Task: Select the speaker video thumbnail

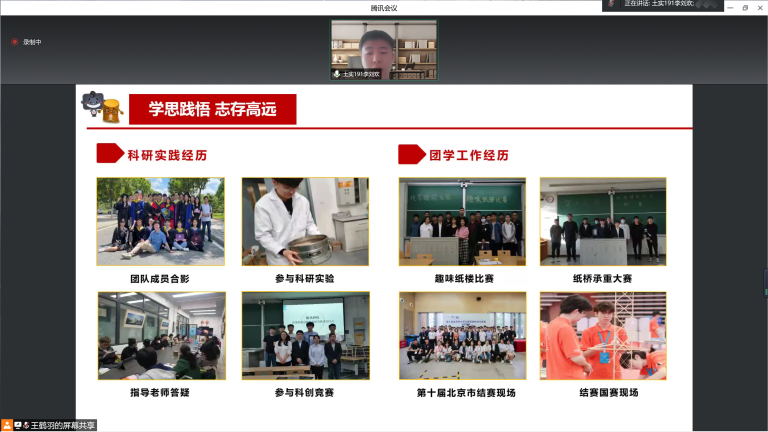Action: click(x=384, y=49)
